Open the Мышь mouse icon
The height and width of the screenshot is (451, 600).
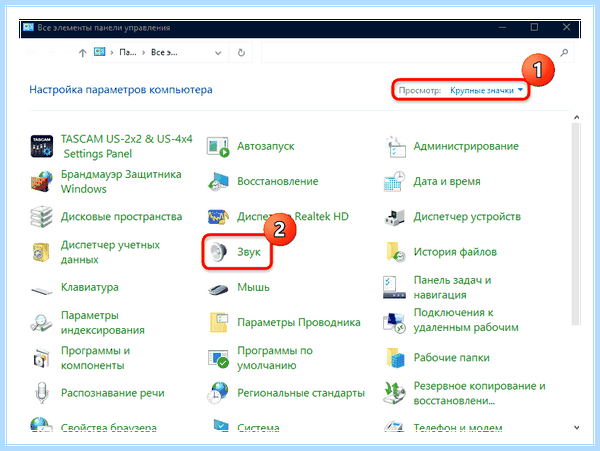[x=218, y=289]
